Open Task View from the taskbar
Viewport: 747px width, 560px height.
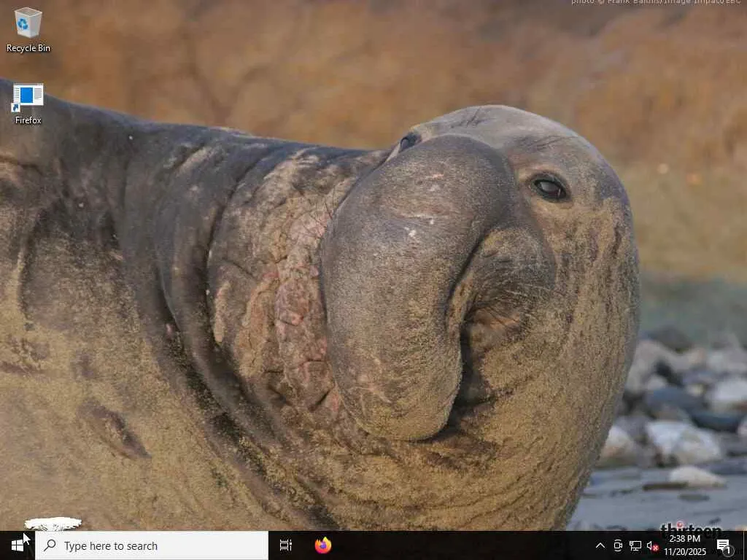286,545
